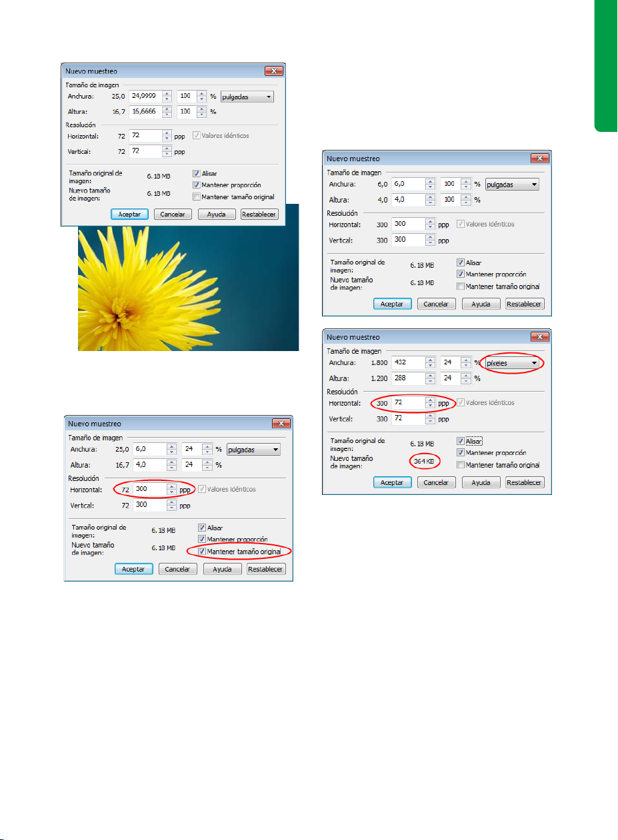
Task: Close the dialog showing 24,9999 width
Action: [273, 71]
